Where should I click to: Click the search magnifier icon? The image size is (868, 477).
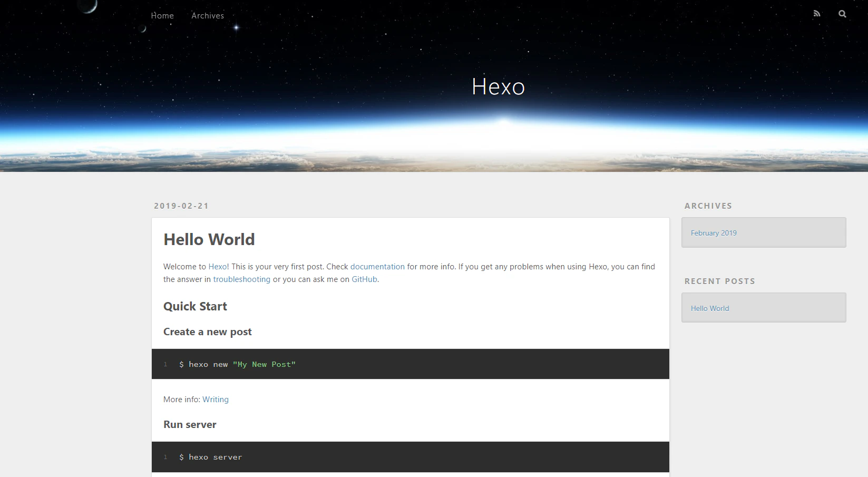[x=842, y=14]
